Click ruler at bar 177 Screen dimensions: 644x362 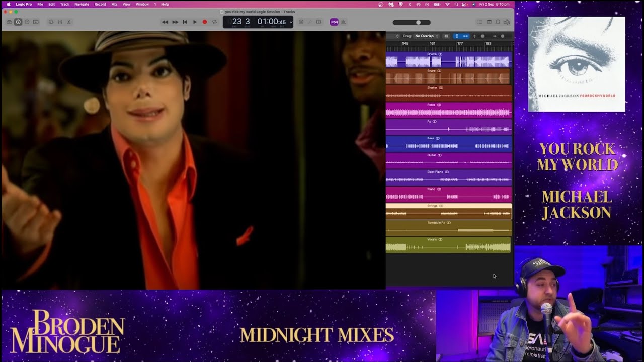(x=460, y=44)
